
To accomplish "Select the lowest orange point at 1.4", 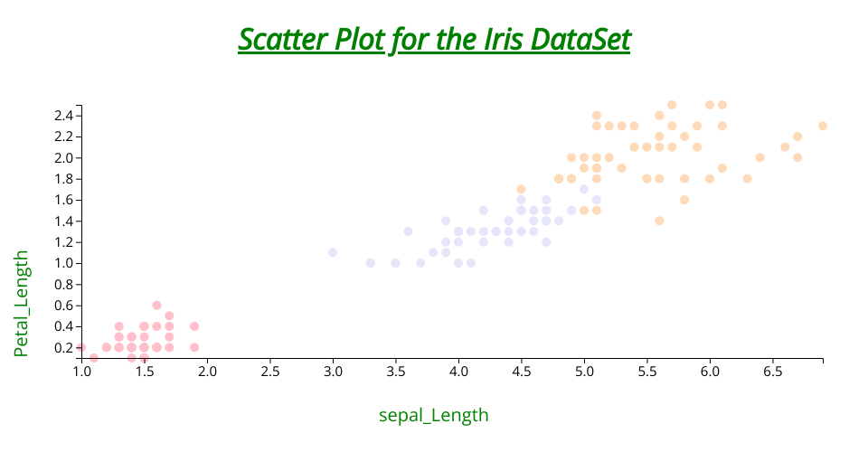I will (x=659, y=221).
